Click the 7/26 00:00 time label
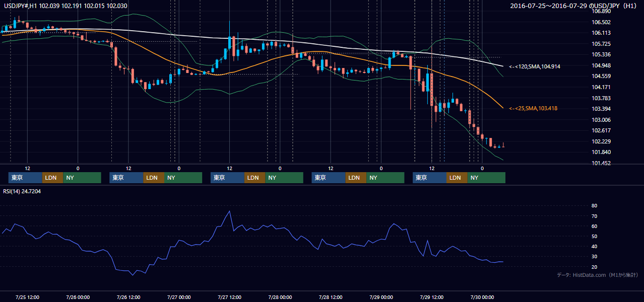 [78, 297]
